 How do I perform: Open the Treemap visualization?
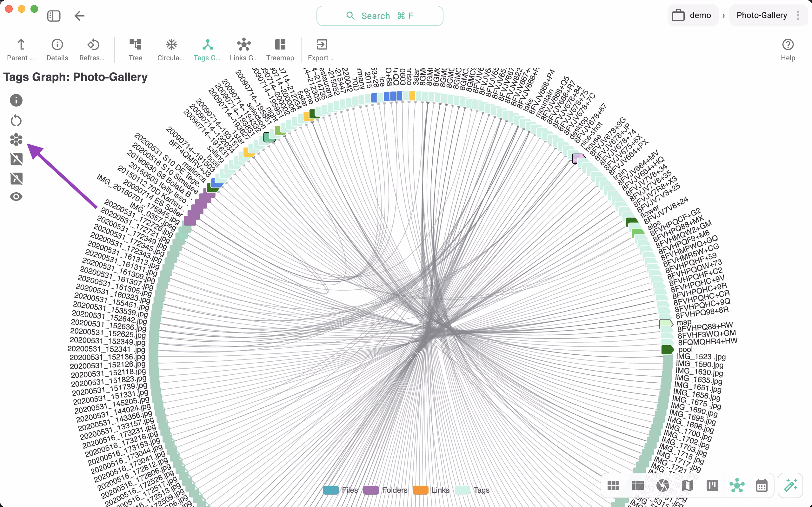(280, 49)
